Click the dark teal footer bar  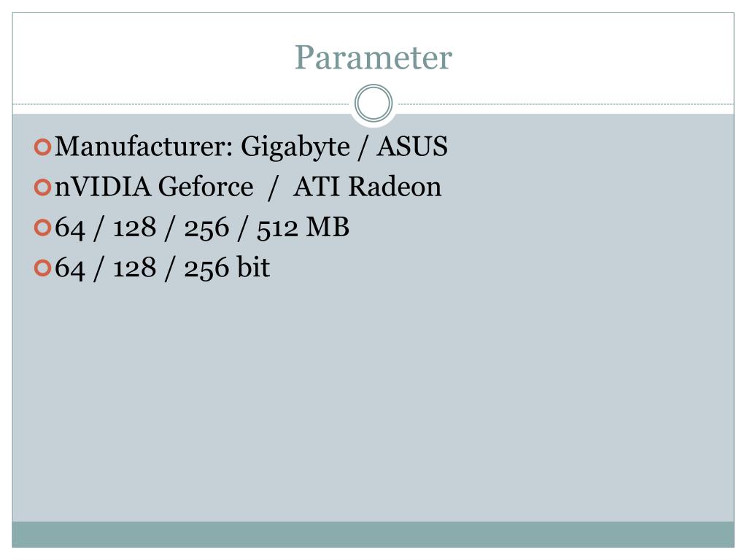tap(373, 534)
